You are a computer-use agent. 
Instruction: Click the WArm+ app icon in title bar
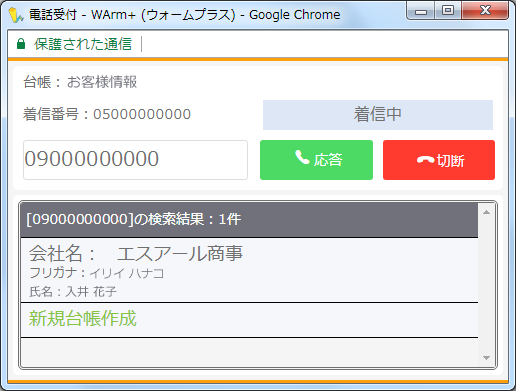tap(16, 15)
